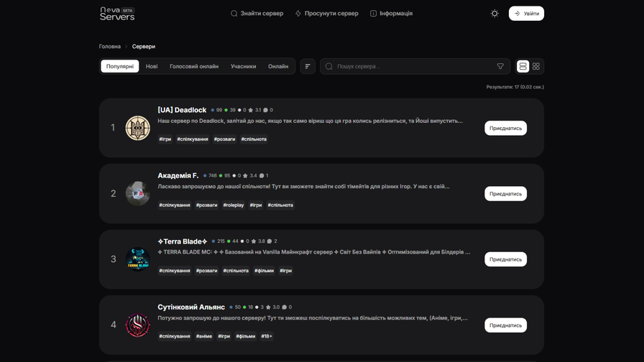This screenshot has height=362, width=644.
Task: Open the filter funnel in search bar
Action: [x=500, y=67]
